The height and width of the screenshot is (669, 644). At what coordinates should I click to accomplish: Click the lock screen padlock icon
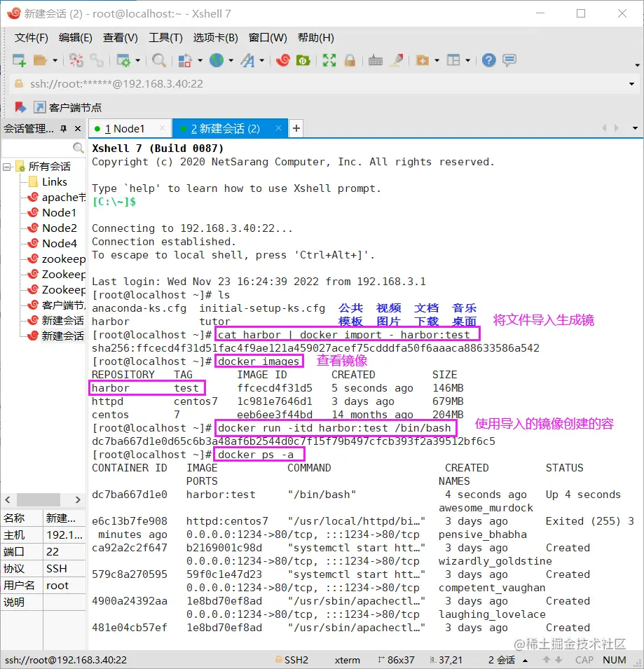(x=350, y=60)
